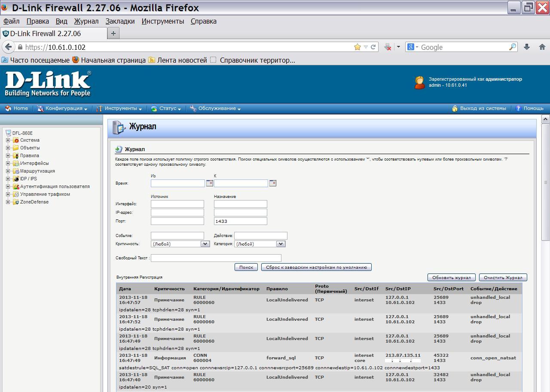This screenshot has height=392, width=550.
Task: Click the bookmark star in address bar
Action: (357, 47)
